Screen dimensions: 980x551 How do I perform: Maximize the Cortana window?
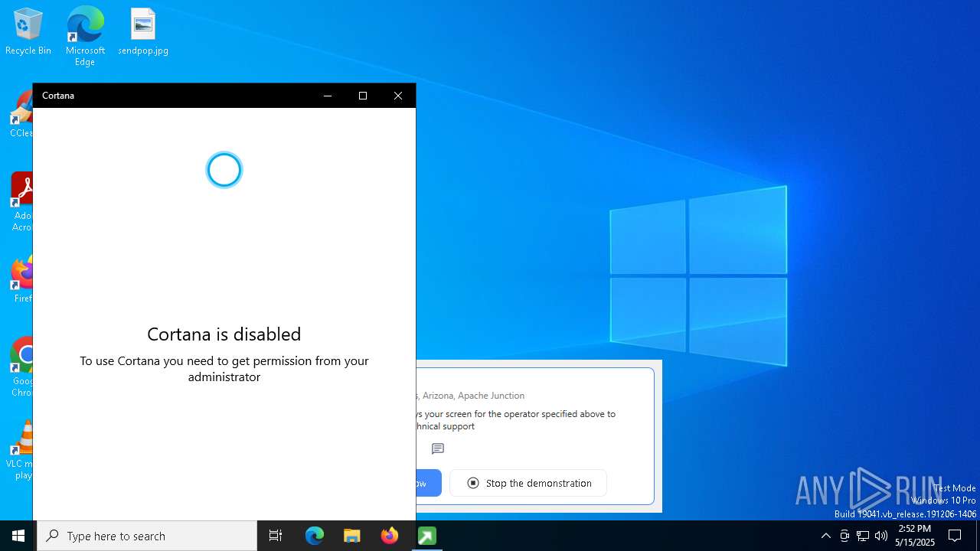tap(363, 96)
